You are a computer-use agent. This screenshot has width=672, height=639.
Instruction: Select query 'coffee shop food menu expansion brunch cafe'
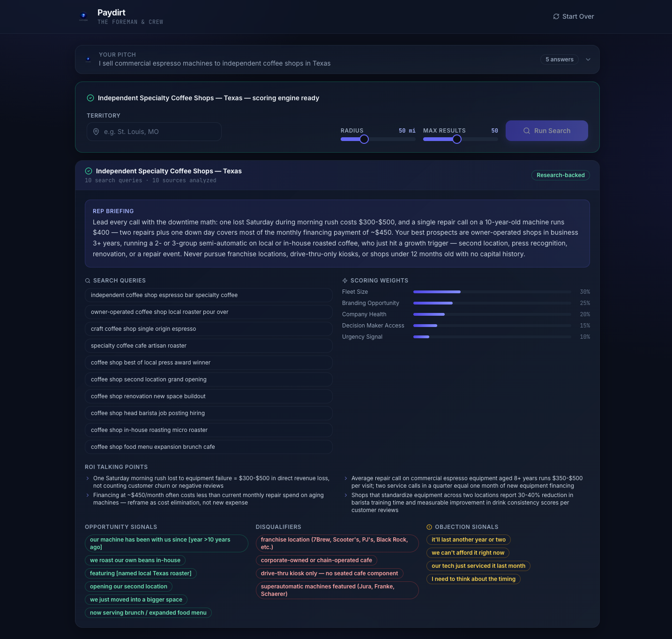pyautogui.click(x=209, y=447)
